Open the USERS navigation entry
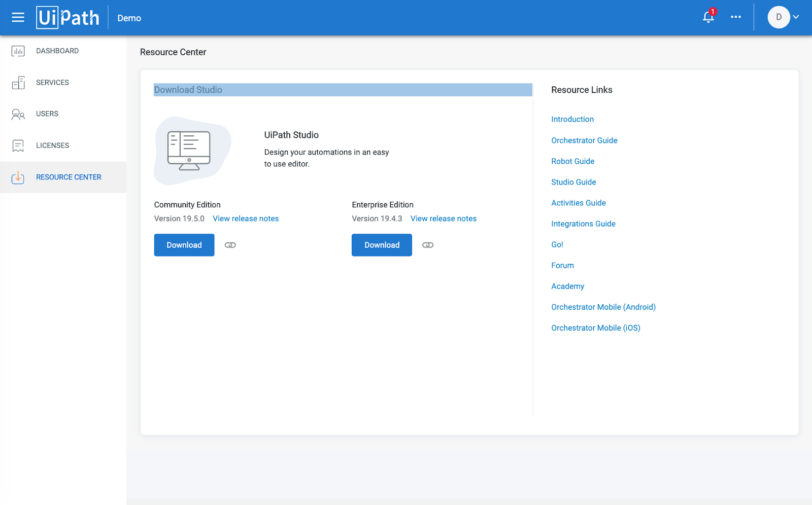Viewport: 812px width, 505px height. [47, 114]
